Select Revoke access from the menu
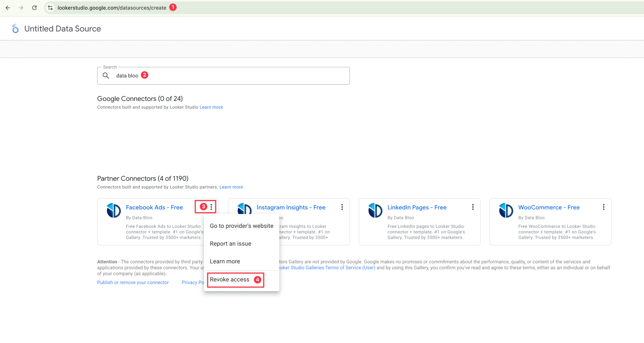 pos(230,279)
